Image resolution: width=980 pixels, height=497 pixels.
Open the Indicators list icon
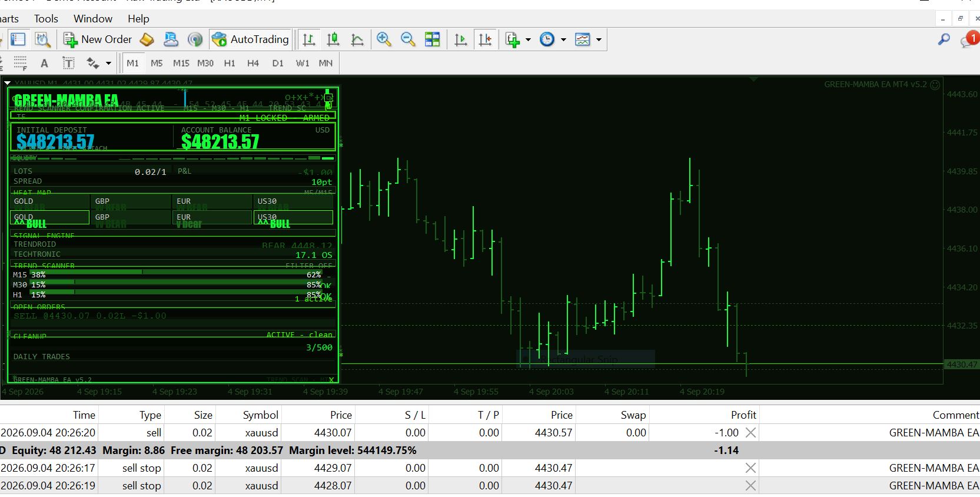coord(512,39)
